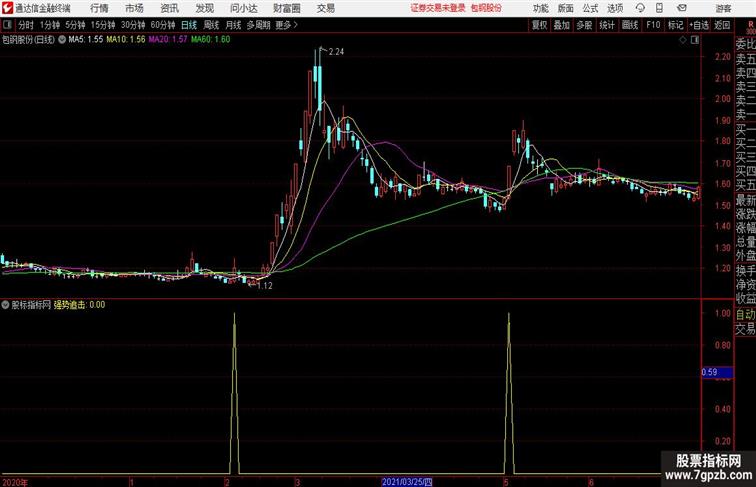
Task: Select the MA10: 1.56 indicator label
Action: 126,40
